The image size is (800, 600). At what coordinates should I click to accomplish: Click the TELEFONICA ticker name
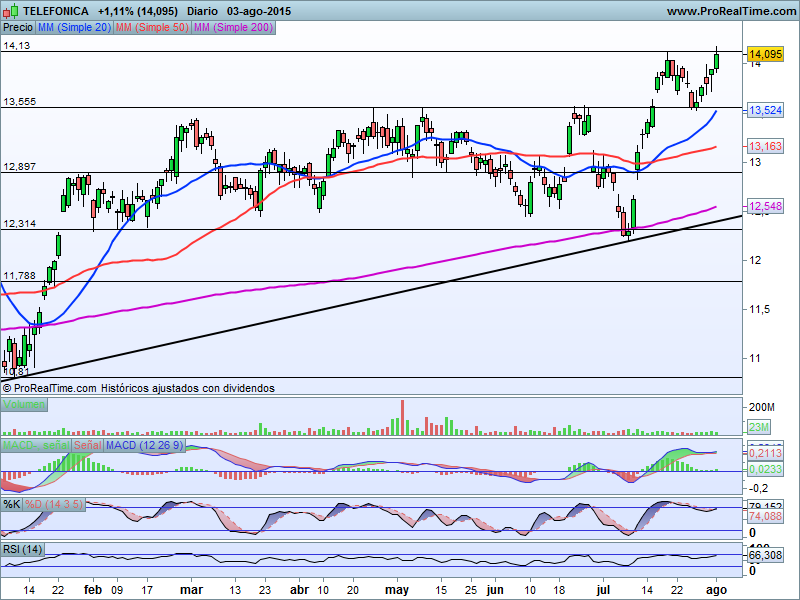(54, 10)
